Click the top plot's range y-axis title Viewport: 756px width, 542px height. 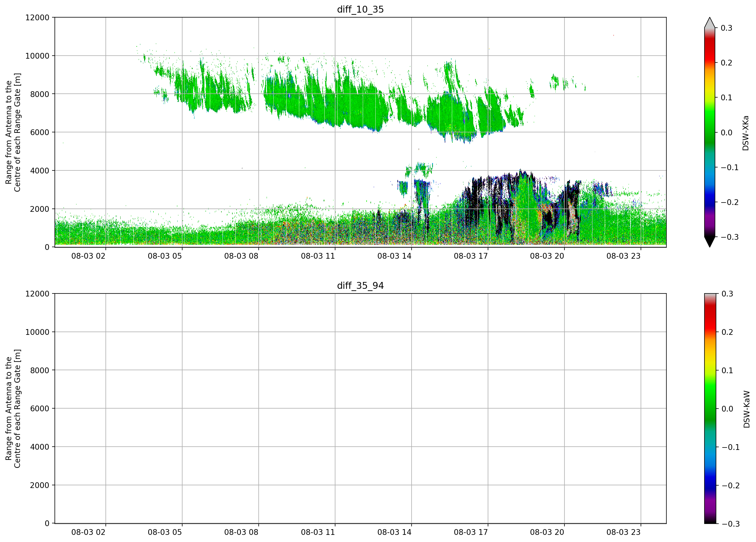(13, 132)
